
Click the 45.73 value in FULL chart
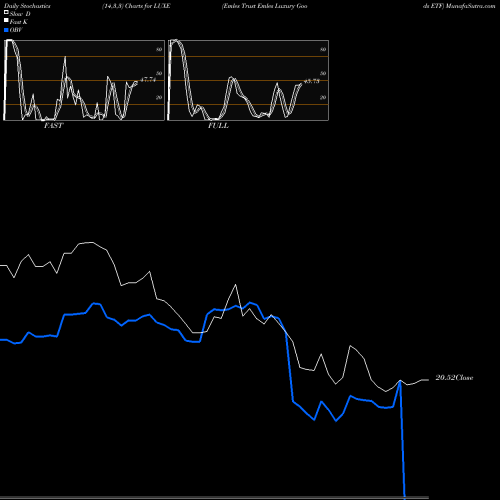(312, 81)
